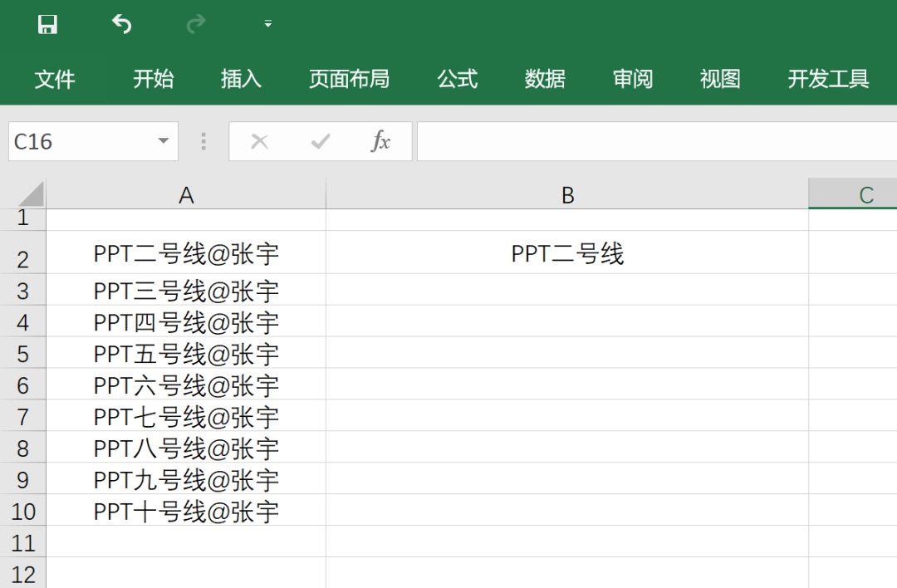
Task: Select cell B2 containing PPT二号线
Action: point(567,253)
